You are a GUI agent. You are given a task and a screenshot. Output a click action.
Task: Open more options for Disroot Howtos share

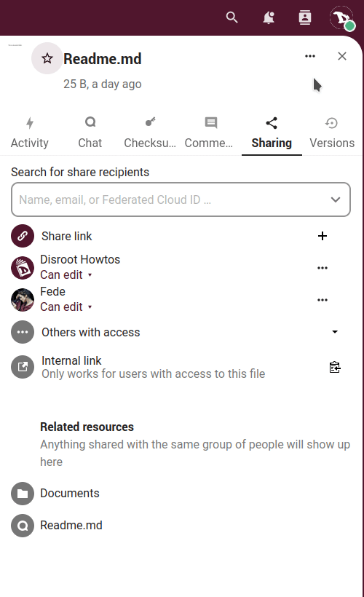pos(322,268)
